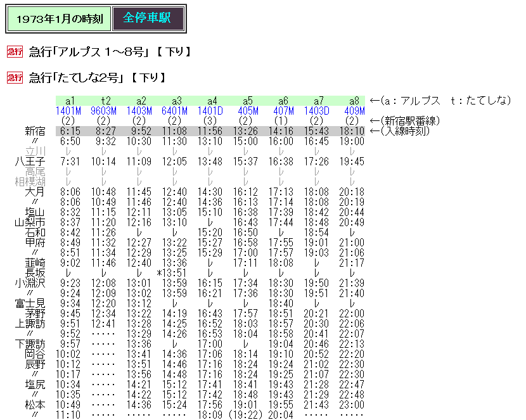Click station name 上諏訪
Screen dimensions: 526x420
(30, 324)
